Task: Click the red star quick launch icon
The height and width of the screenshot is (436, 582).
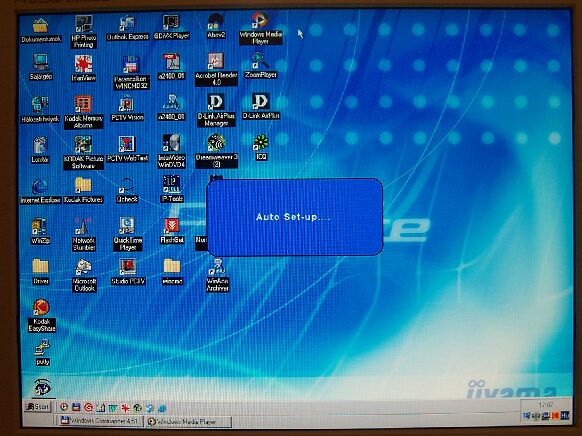Action: click(125, 409)
